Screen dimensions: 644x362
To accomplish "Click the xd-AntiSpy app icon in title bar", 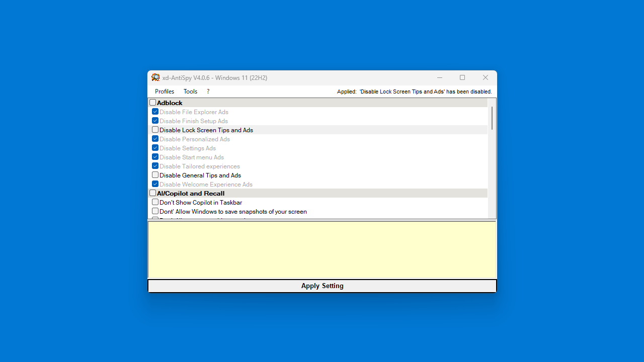I will [155, 77].
